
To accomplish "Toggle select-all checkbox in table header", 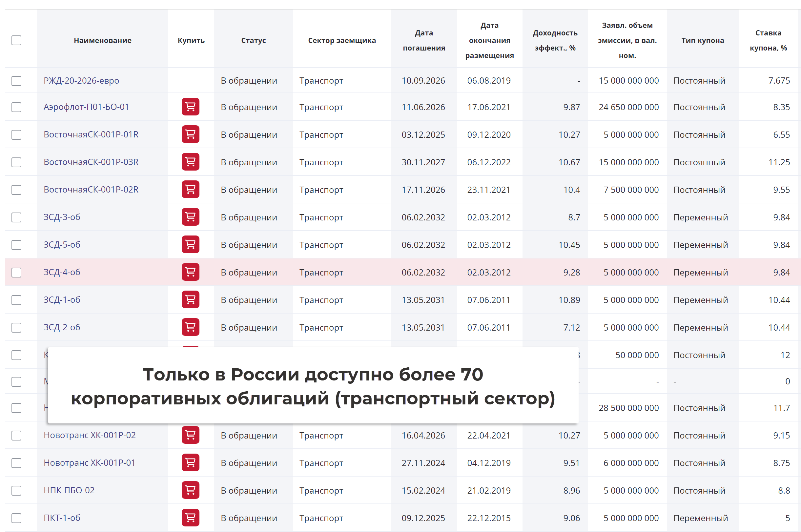I will click(x=16, y=40).
